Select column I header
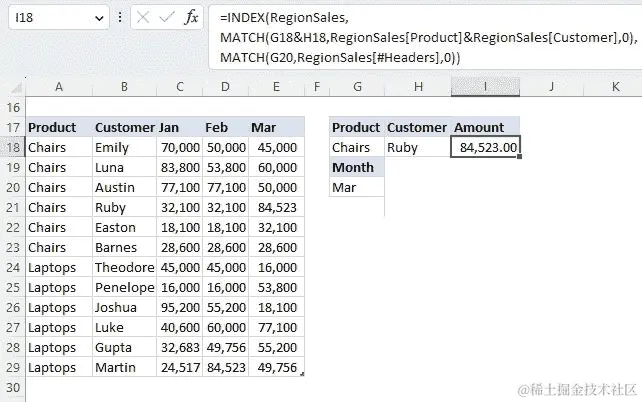 [485, 87]
